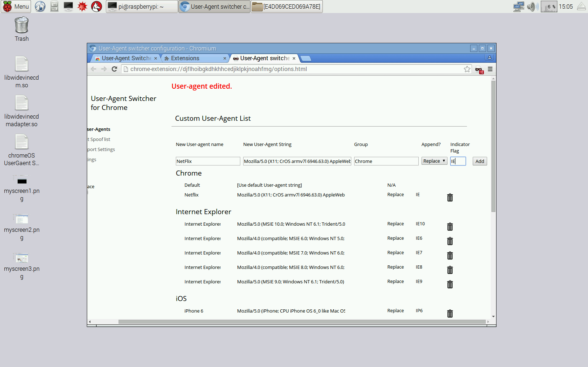
Task: Close the Extensions tab
Action: point(225,58)
